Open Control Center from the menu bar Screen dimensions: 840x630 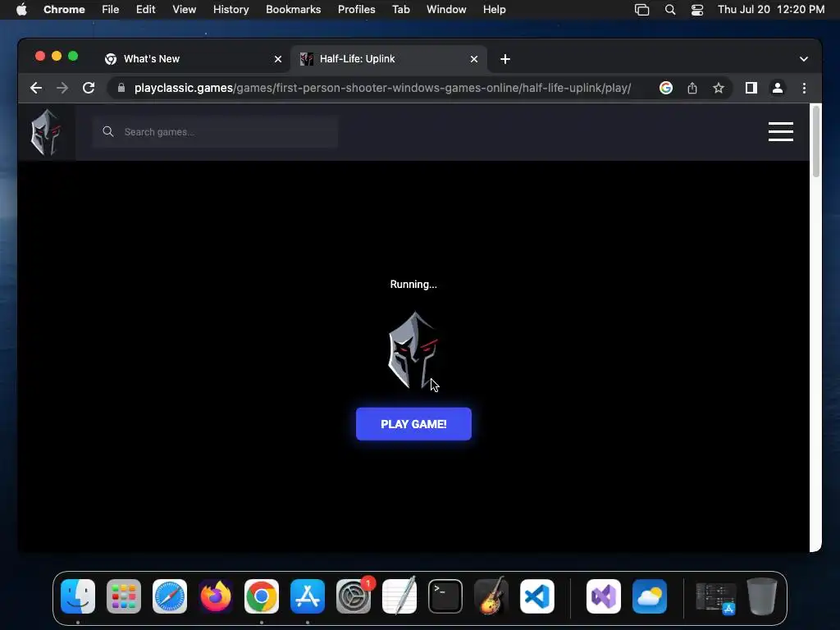[x=697, y=10]
